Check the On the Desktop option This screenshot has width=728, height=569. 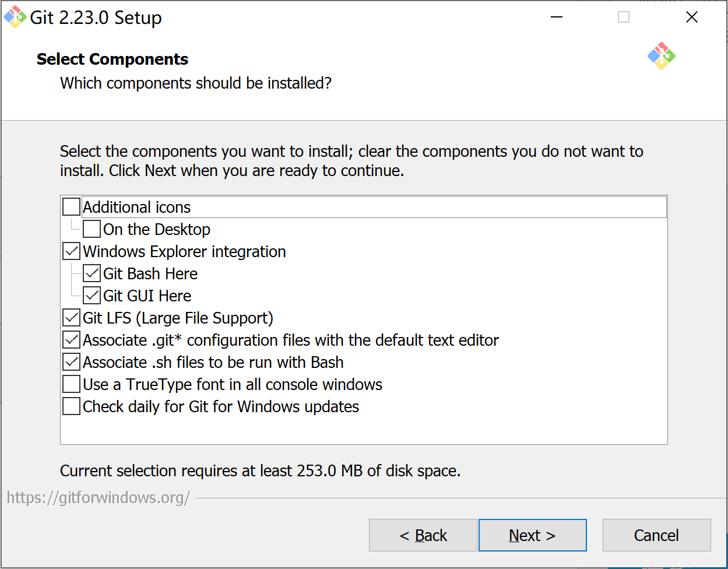click(92, 229)
